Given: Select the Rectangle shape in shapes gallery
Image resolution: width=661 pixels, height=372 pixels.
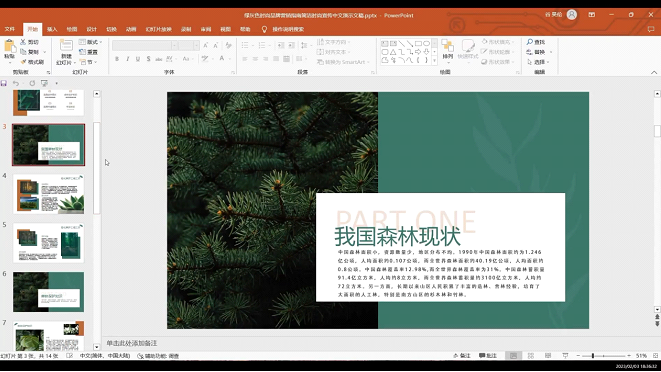Looking at the screenshot, I should point(418,43).
